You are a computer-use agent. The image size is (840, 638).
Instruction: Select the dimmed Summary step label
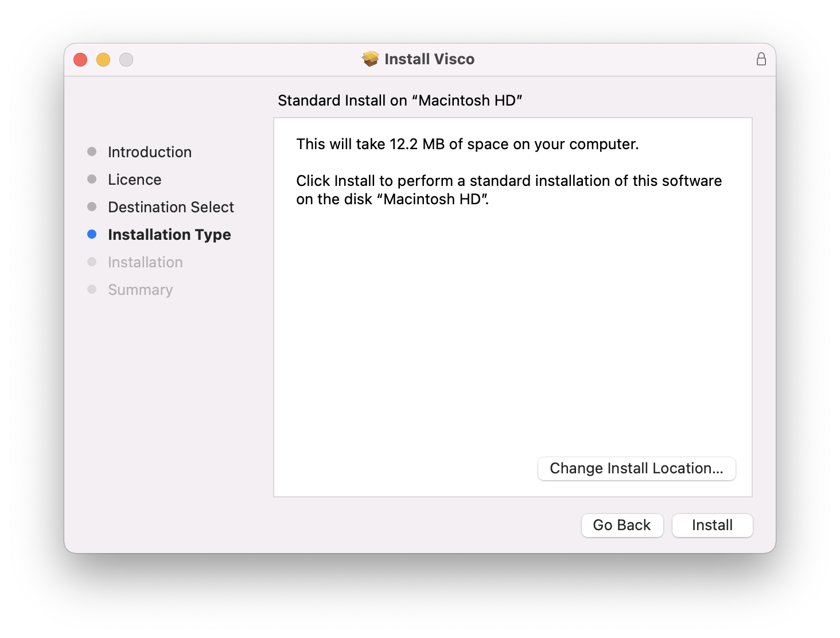(141, 290)
